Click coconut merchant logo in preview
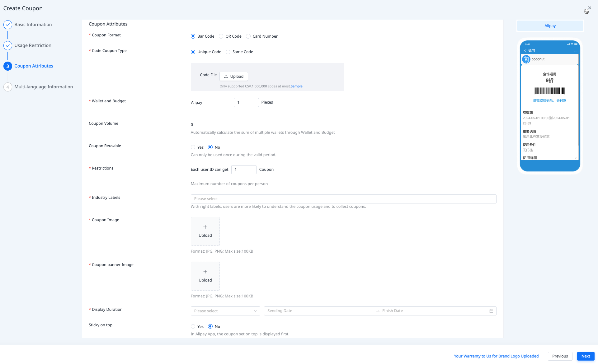The image size is (598, 364). coord(526,59)
